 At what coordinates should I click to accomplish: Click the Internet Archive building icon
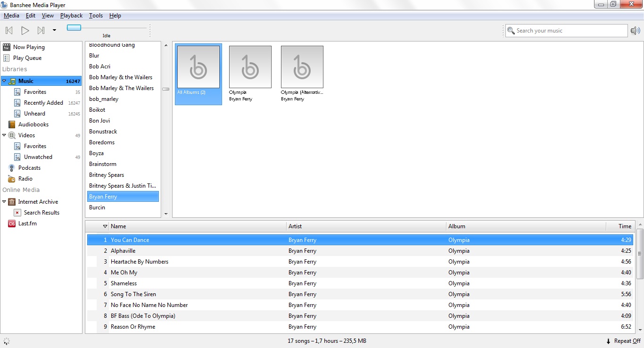pos(12,202)
